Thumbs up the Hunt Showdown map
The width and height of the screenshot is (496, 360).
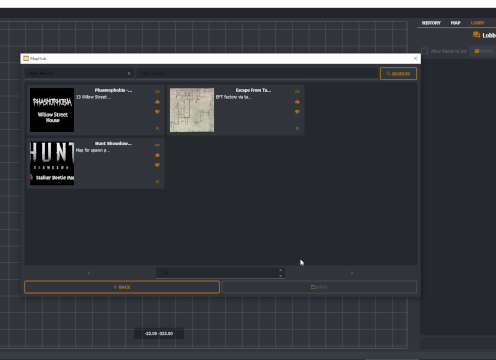(x=157, y=155)
